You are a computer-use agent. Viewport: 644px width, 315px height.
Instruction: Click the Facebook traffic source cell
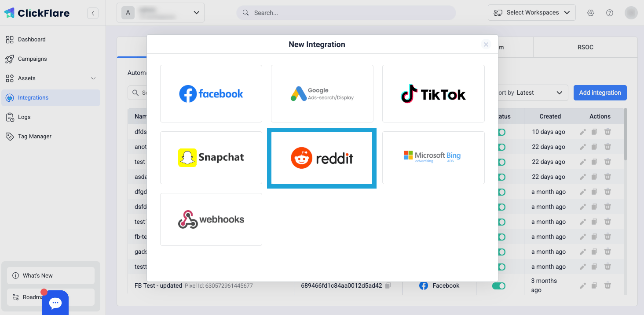(x=439, y=285)
